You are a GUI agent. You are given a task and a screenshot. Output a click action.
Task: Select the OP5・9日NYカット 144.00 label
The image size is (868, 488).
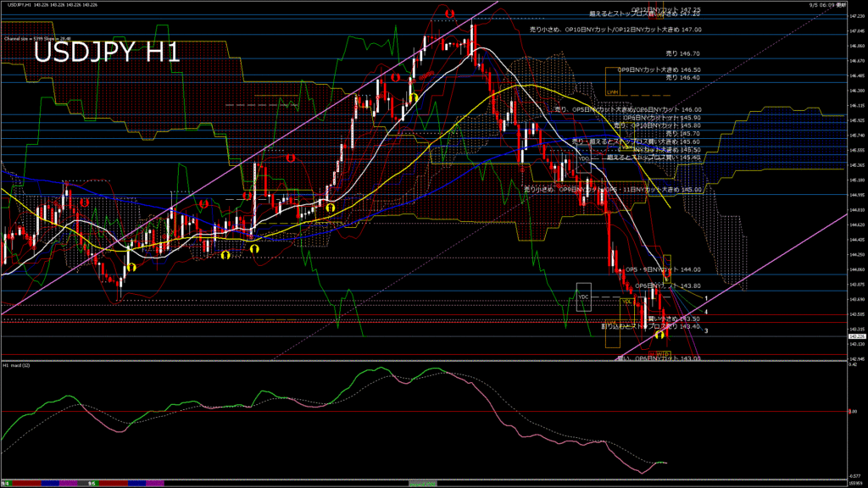[663, 270]
